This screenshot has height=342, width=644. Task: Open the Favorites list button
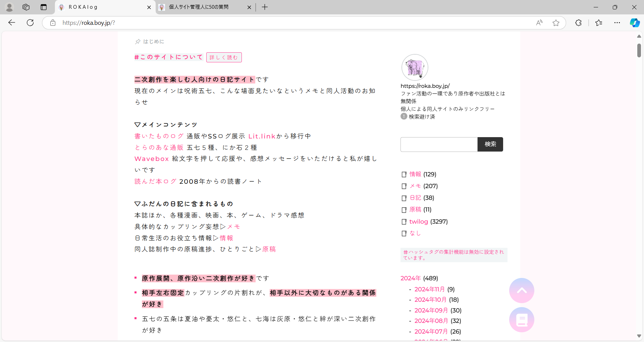coord(599,23)
